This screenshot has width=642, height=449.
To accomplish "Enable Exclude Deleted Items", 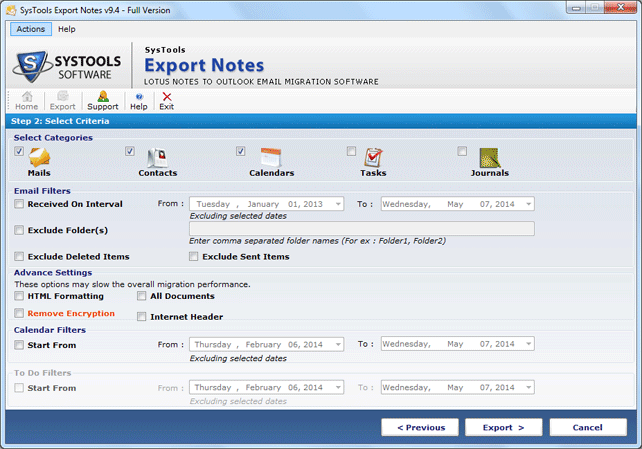I will pyautogui.click(x=19, y=257).
